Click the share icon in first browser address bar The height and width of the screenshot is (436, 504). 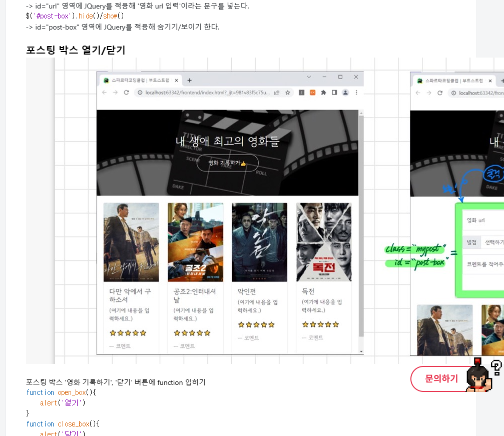tap(277, 93)
